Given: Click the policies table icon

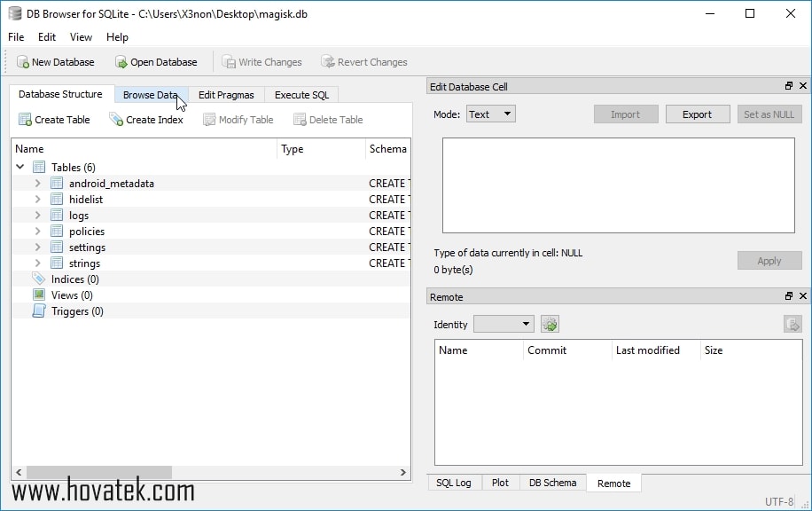Looking at the screenshot, I should [57, 232].
